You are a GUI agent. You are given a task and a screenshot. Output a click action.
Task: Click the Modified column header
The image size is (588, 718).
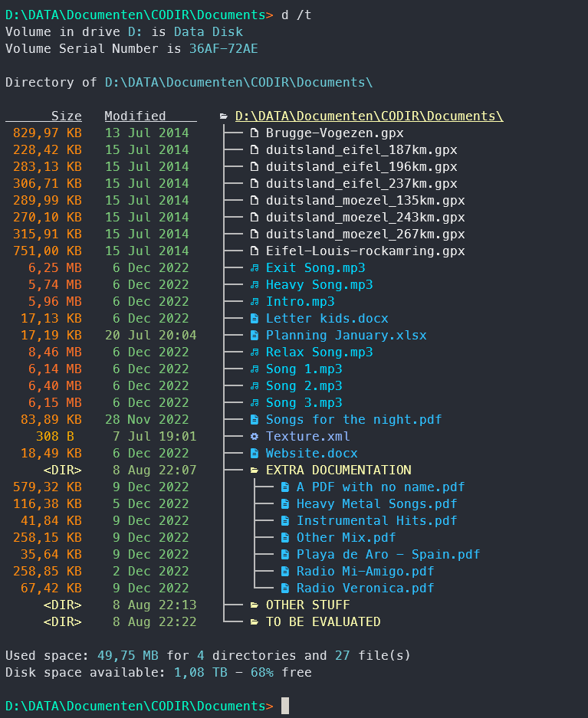(x=135, y=116)
